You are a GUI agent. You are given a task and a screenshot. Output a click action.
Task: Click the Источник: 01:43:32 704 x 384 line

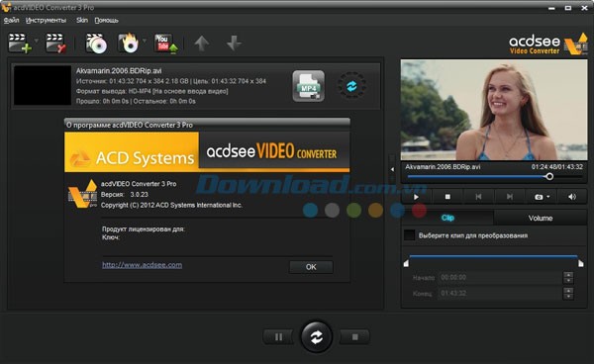click(x=171, y=81)
